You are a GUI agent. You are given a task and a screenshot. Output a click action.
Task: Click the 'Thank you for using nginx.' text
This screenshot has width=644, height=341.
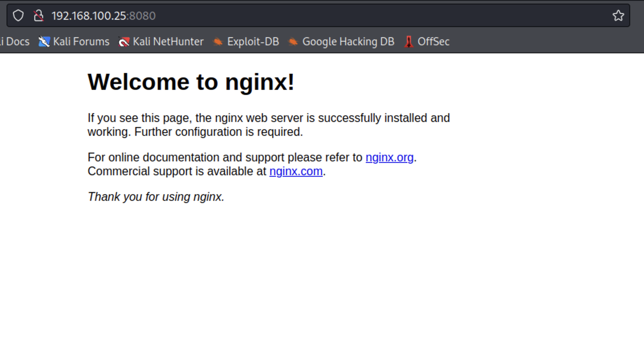click(x=156, y=197)
